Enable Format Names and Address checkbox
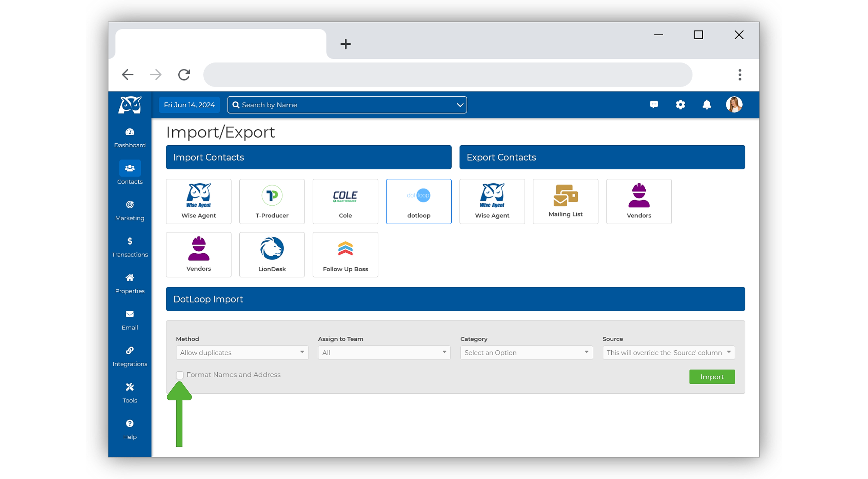Viewport: 868px width, 479px height. click(180, 375)
